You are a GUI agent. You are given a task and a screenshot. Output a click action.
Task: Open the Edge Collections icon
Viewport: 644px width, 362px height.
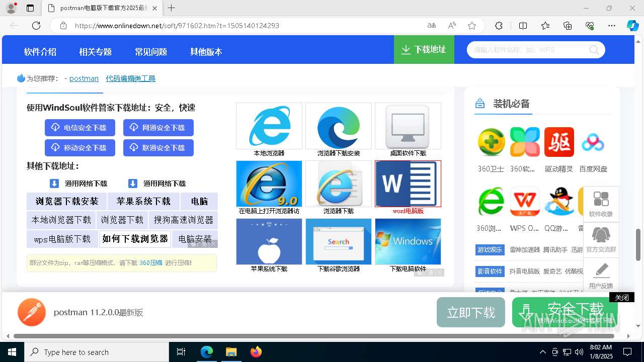pyautogui.click(x=568, y=26)
